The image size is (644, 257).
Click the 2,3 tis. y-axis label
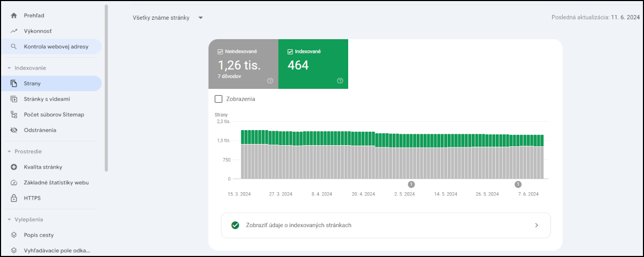224,122
